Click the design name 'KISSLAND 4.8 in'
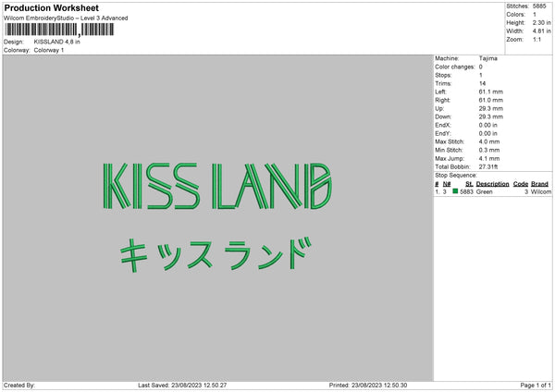 pos(57,42)
